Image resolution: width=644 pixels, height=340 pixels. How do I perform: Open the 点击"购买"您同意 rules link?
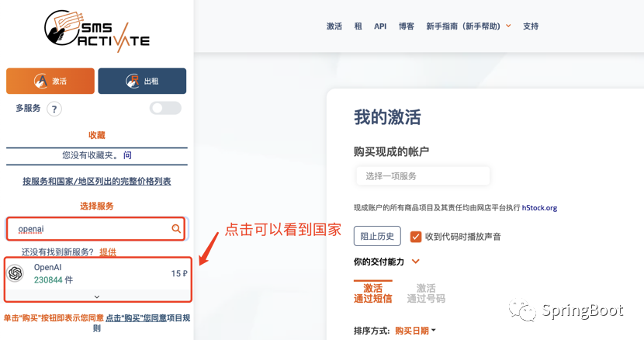point(136,317)
